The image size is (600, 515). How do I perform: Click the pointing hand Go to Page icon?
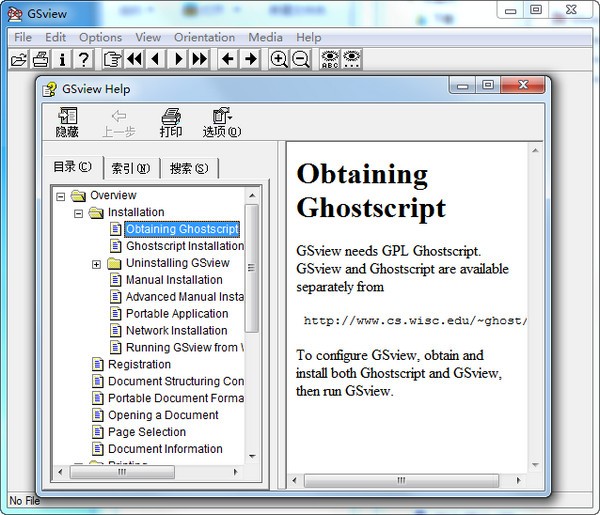point(112,60)
